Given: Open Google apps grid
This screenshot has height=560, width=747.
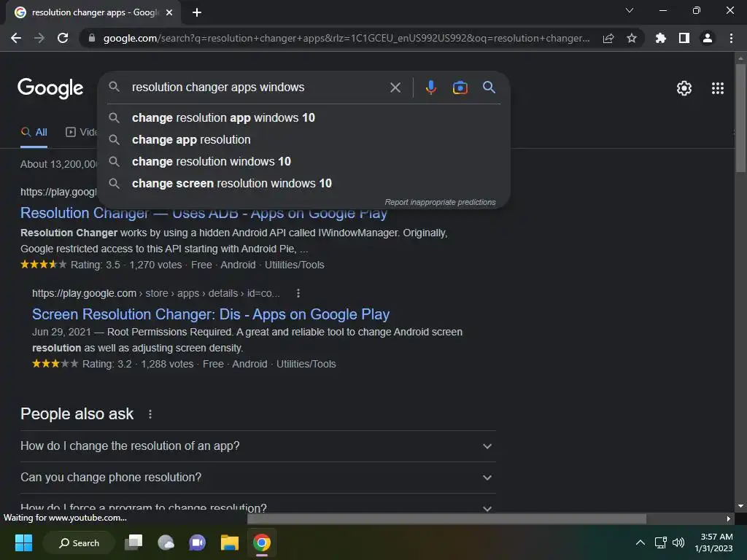Looking at the screenshot, I should point(718,88).
